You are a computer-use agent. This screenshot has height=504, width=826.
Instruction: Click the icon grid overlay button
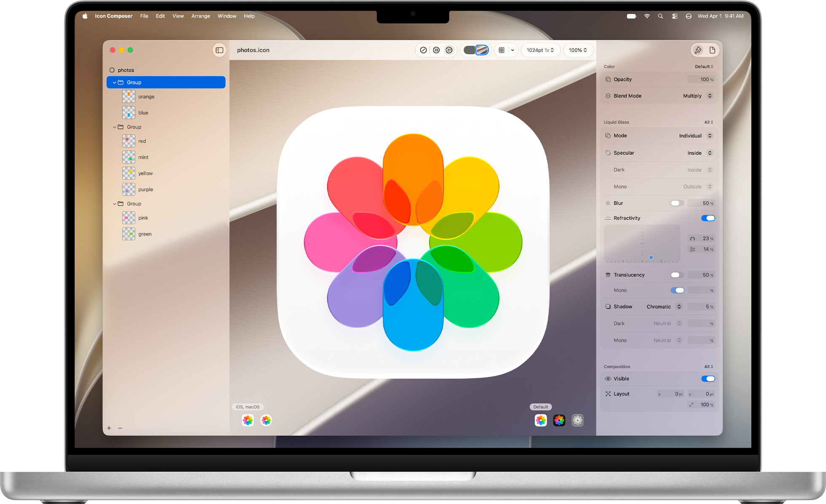click(x=501, y=50)
